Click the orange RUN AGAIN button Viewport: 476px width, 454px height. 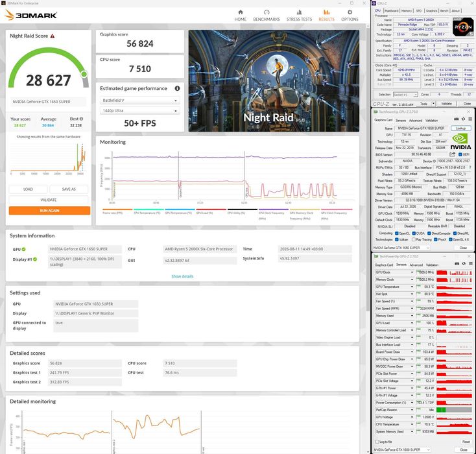tap(49, 210)
